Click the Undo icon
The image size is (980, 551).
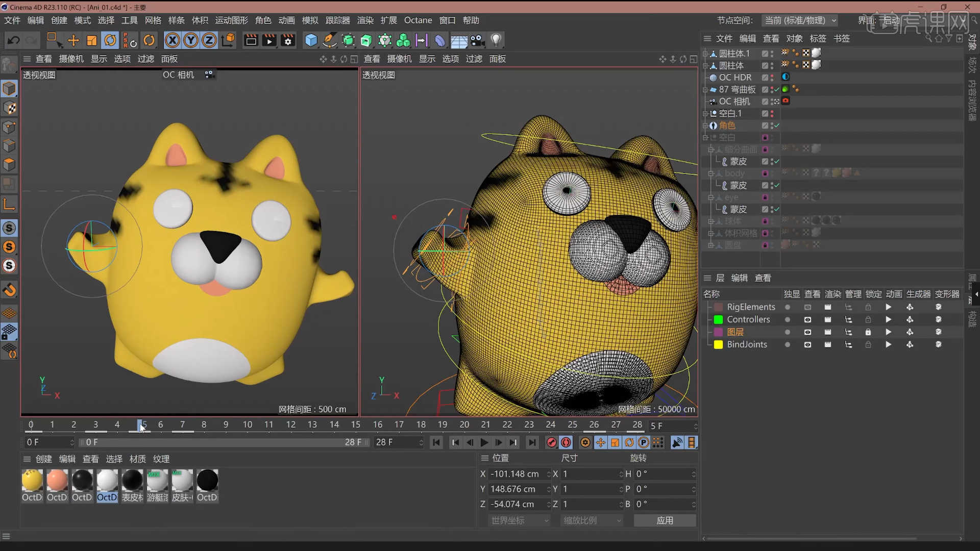(13, 40)
